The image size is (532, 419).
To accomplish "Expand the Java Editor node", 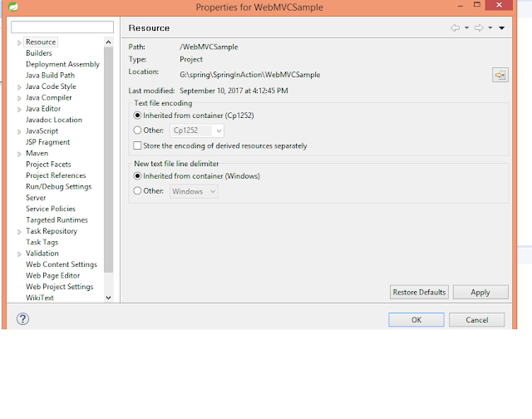I will [x=19, y=110].
